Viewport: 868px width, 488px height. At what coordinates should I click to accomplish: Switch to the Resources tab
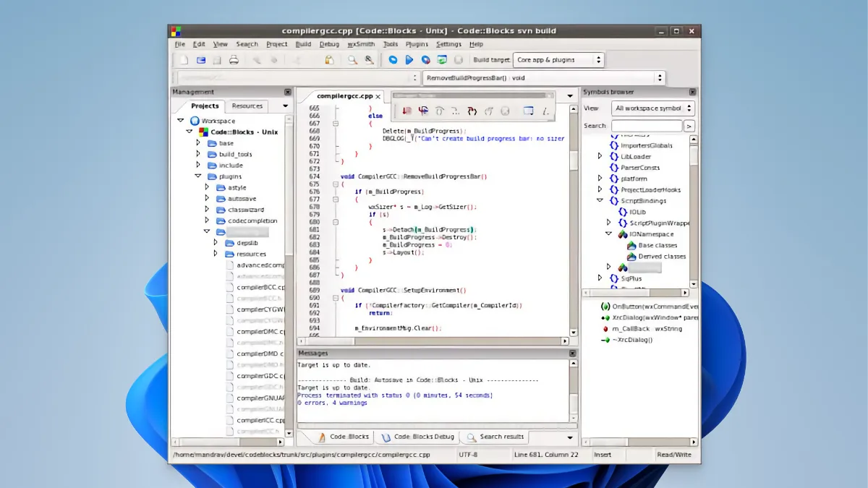[x=247, y=106]
